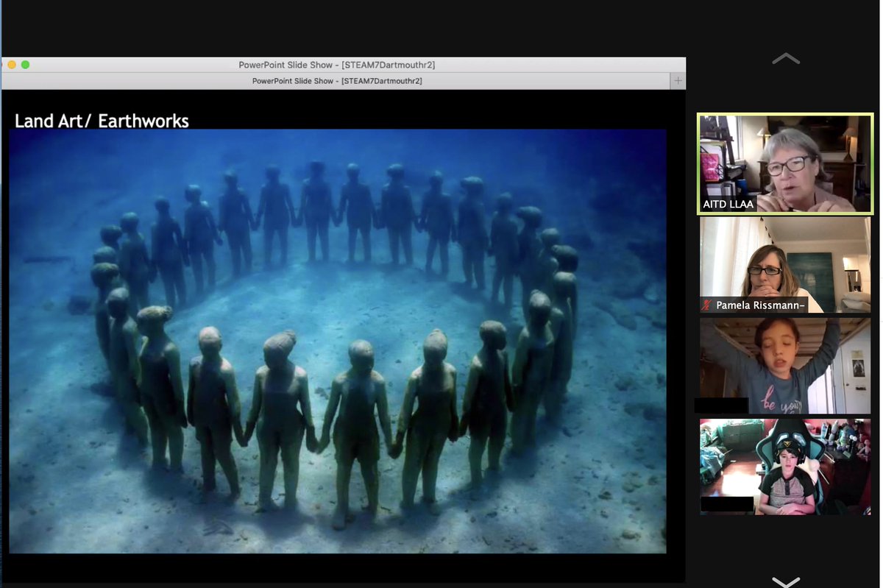Click the underwater sculpture circle slide image
The width and height of the screenshot is (883, 588).
pos(338,341)
